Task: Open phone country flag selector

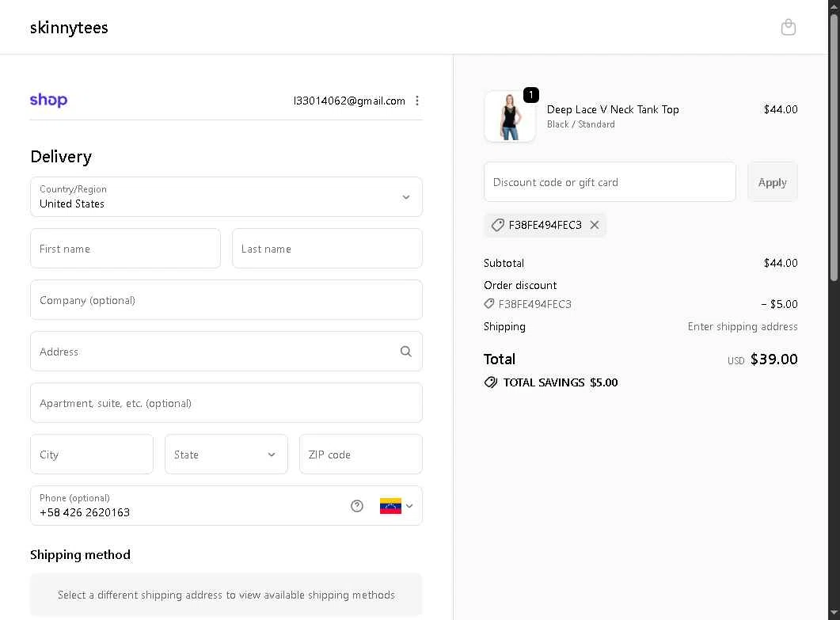Action: [x=396, y=506]
